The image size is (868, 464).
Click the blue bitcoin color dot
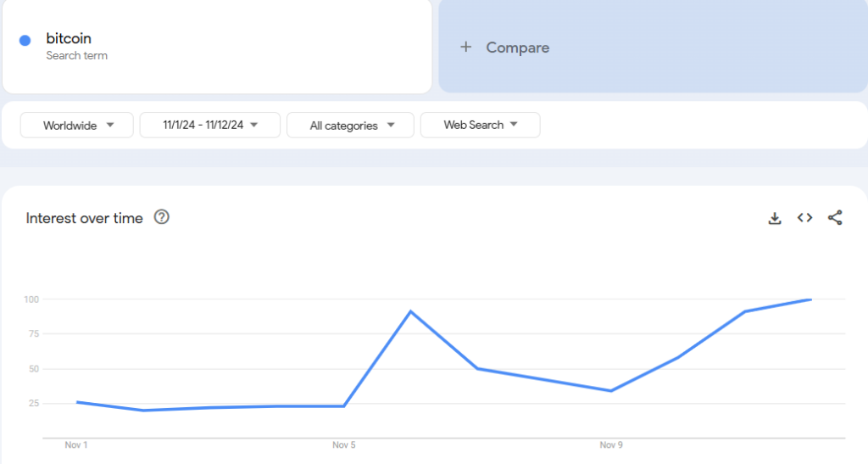click(25, 41)
